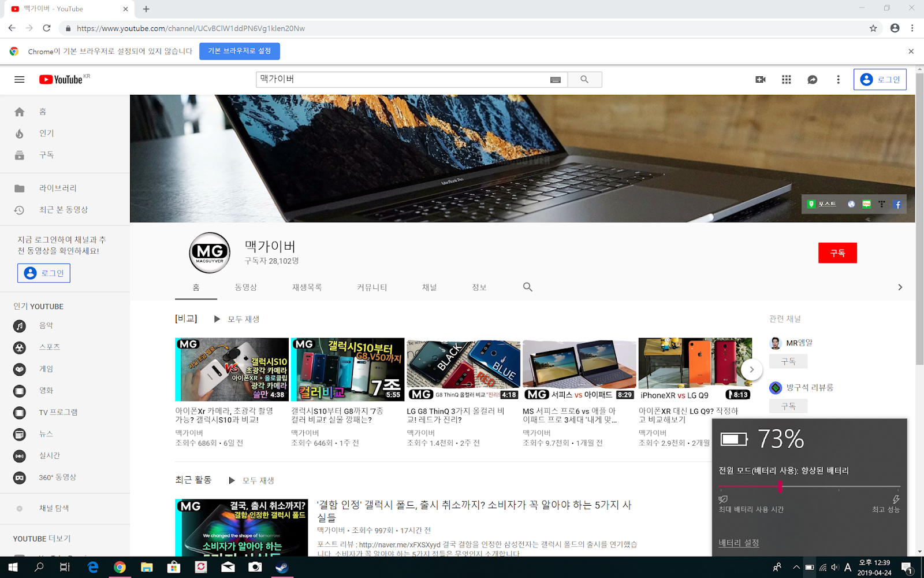924x578 pixels.
Task: Expand more channel tabs with right chevron
Action: click(x=900, y=287)
